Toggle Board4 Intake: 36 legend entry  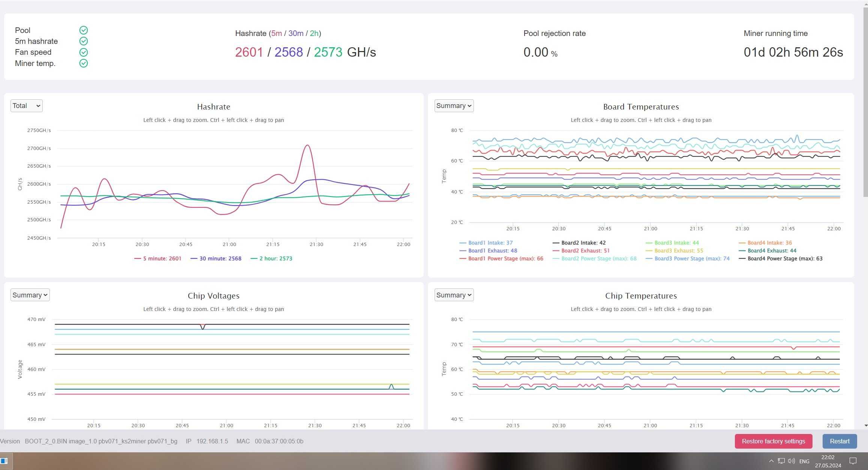point(765,243)
